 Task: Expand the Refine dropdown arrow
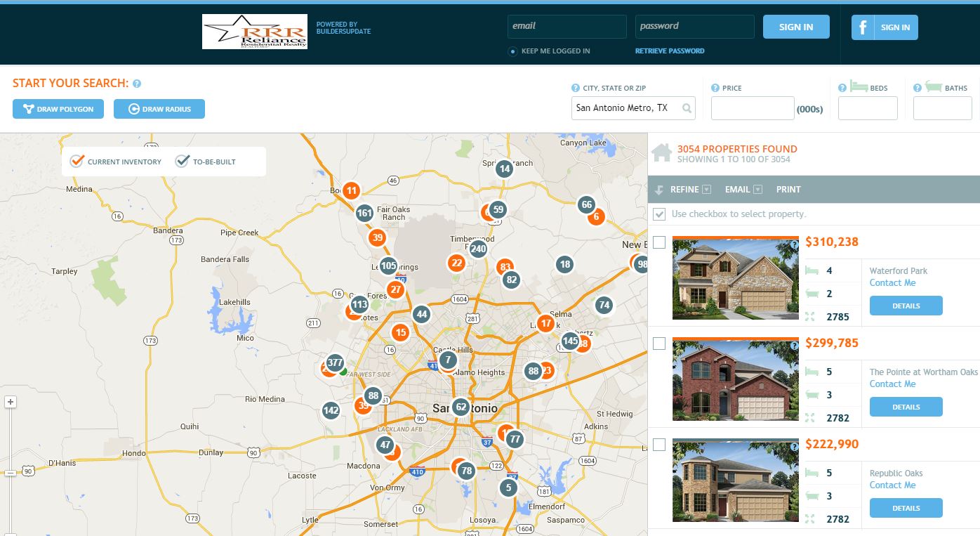point(707,190)
